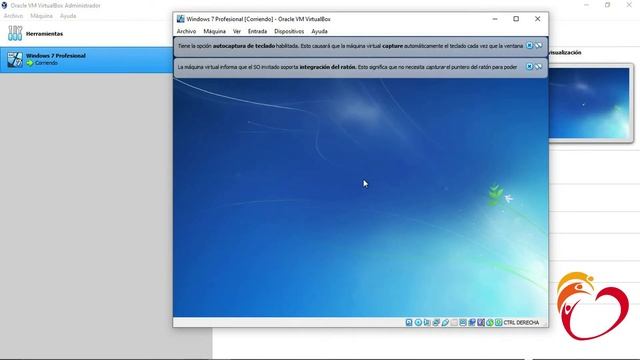Open Máquina menu in VirtualBox Administrador
This screenshot has height=360, width=640.
[x=42, y=16]
